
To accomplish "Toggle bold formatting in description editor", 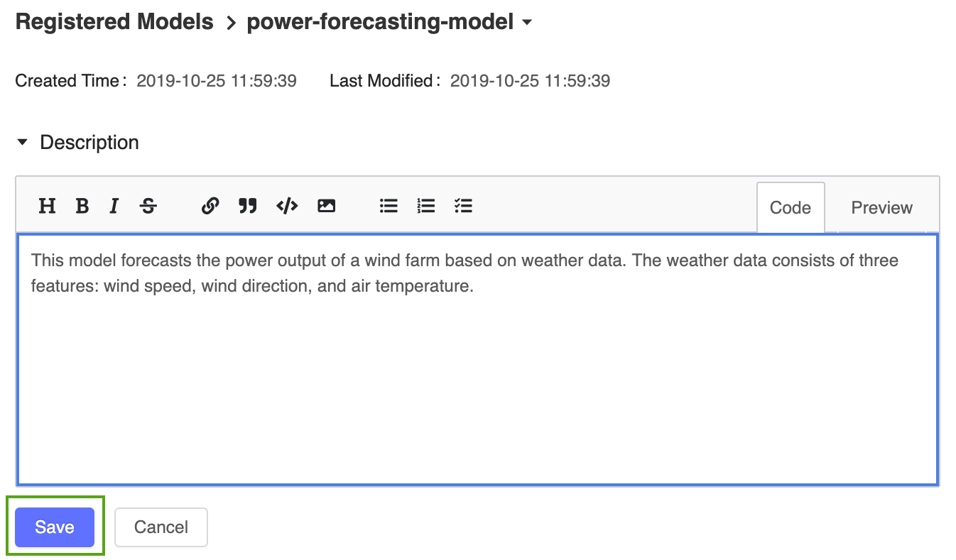I will click(82, 206).
